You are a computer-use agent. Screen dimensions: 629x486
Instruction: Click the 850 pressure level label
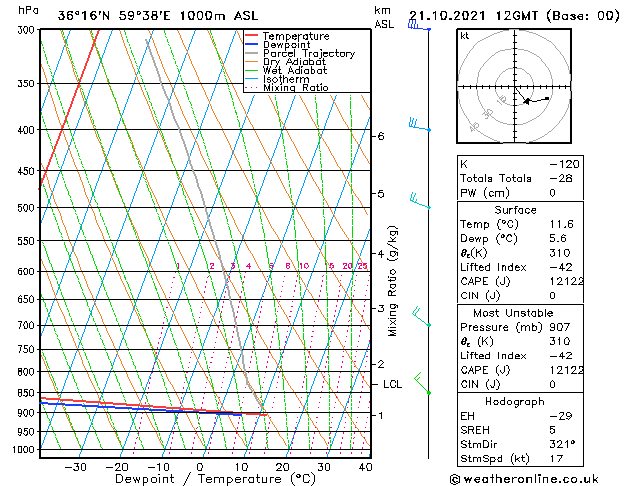tap(28, 393)
